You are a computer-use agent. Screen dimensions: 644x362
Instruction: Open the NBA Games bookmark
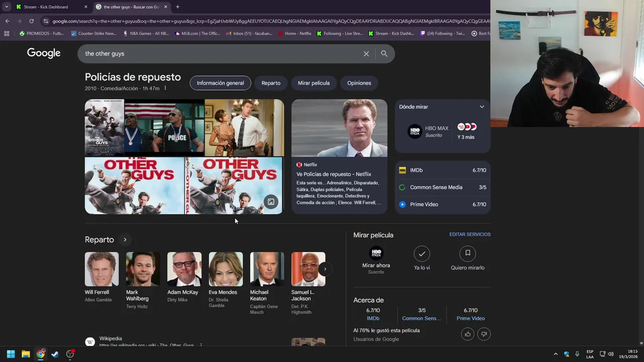coord(146,34)
